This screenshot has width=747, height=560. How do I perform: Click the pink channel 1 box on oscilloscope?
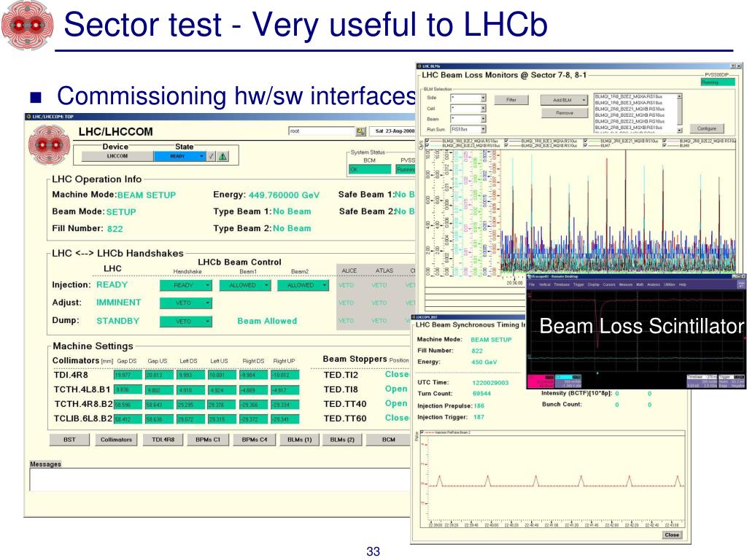tap(541, 381)
